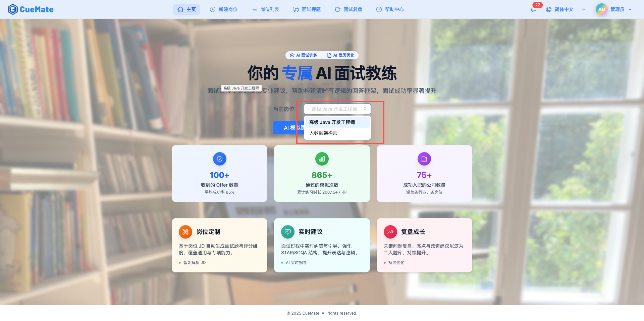Click the AD avatar in the top bar
Screen dimensions: 644x321
(601, 9)
